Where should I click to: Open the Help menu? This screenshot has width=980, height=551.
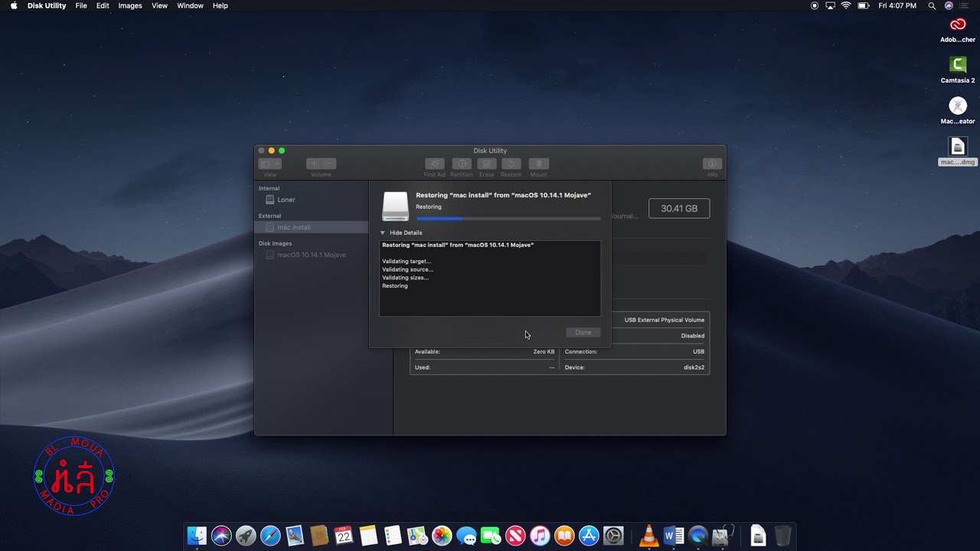pyautogui.click(x=220, y=5)
